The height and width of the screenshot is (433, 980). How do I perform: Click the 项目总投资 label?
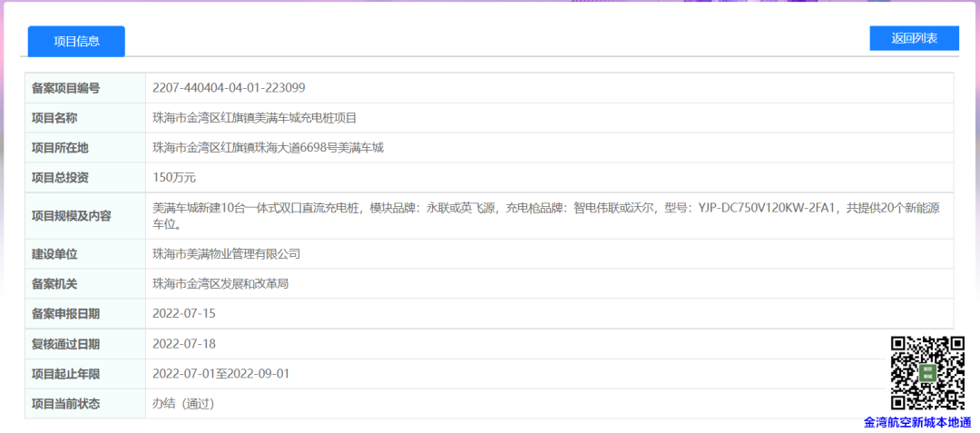60,178
